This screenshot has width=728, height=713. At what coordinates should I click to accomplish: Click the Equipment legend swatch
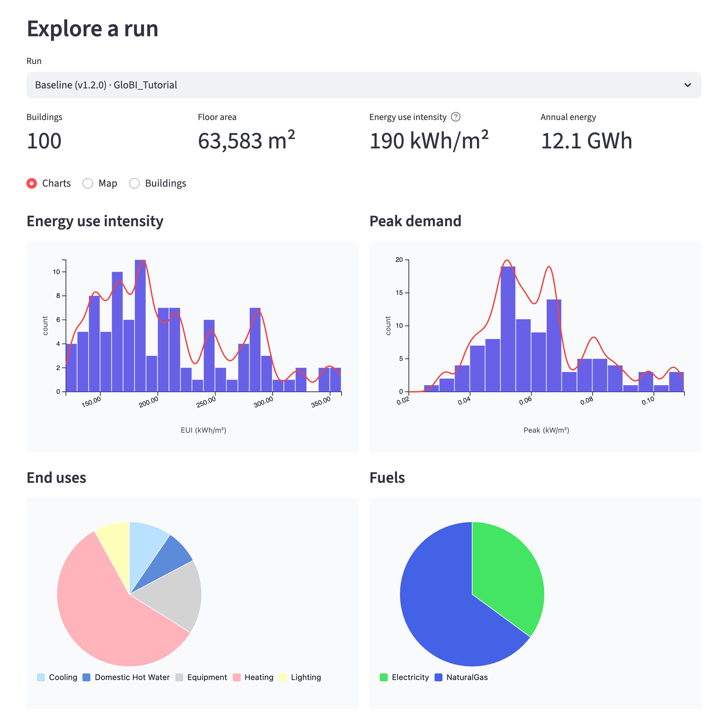pyautogui.click(x=179, y=677)
